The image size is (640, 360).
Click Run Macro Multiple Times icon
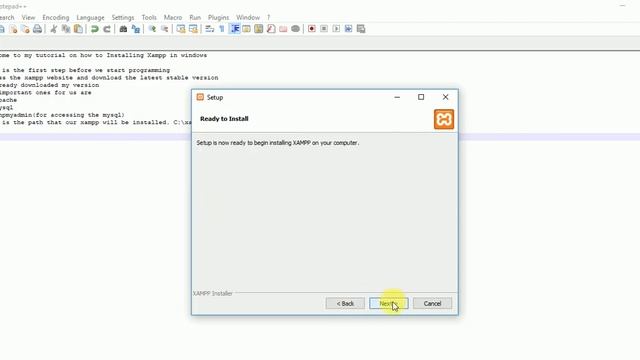(349, 29)
